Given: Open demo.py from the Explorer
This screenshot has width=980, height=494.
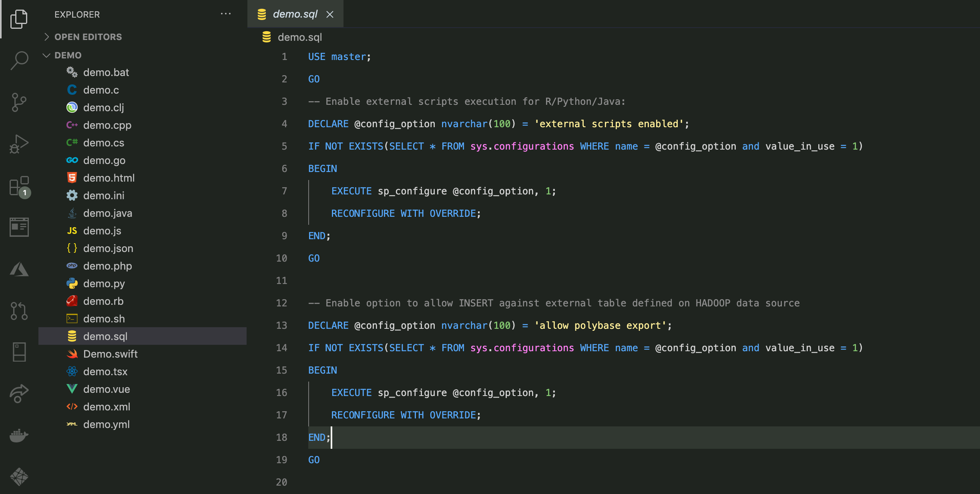Looking at the screenshot, I should (104, 283).
